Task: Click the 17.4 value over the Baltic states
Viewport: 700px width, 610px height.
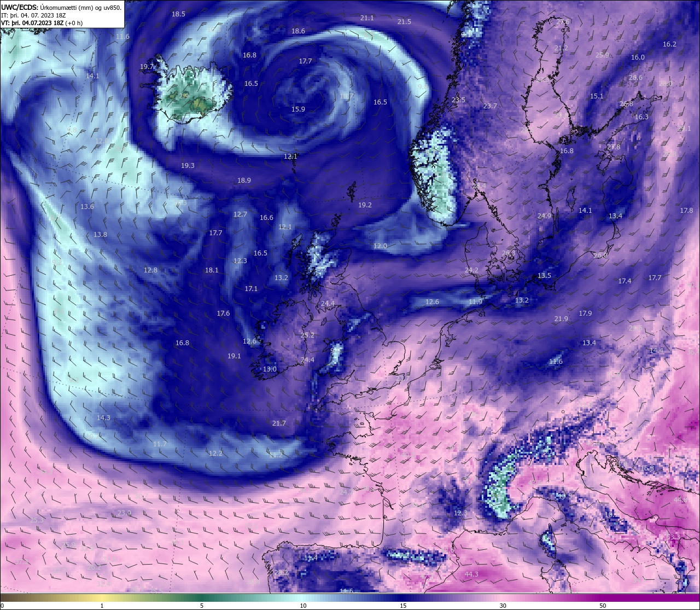Action: tap(625, 281)
